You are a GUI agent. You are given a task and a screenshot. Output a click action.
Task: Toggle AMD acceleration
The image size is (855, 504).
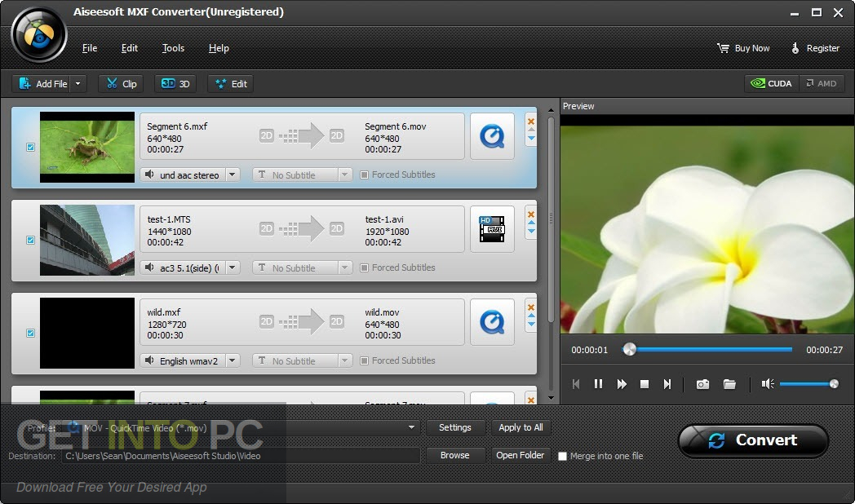click(822, 83)
